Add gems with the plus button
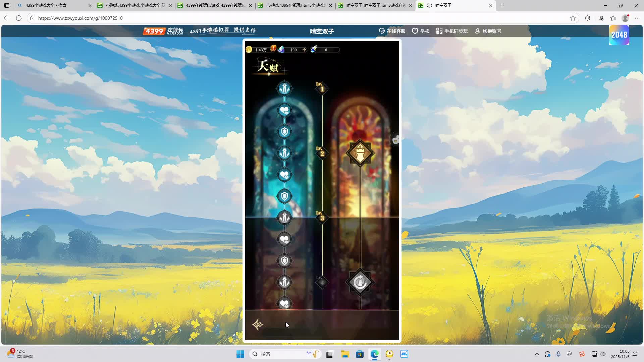 tap(304, 50)
